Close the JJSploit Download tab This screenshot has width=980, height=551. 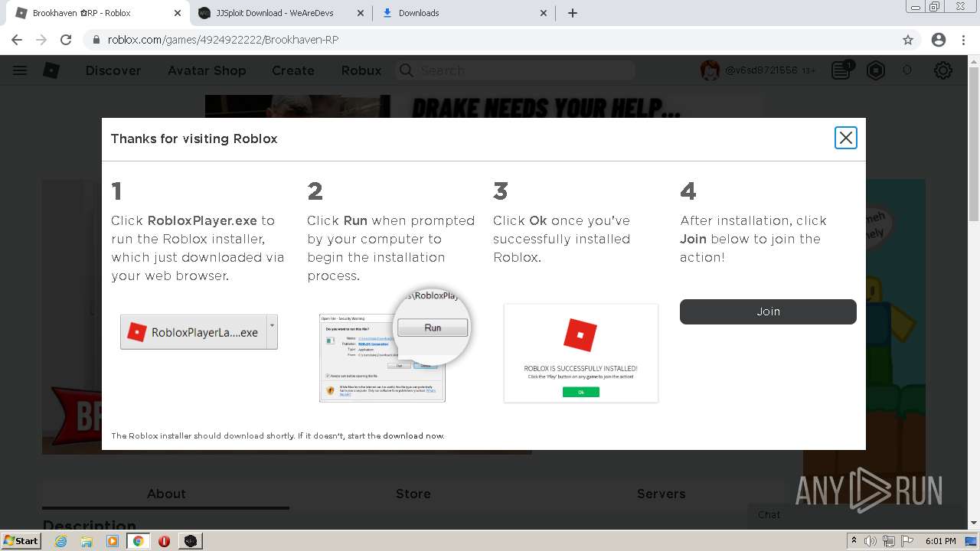pyautogui.click(x=361, y=13)
